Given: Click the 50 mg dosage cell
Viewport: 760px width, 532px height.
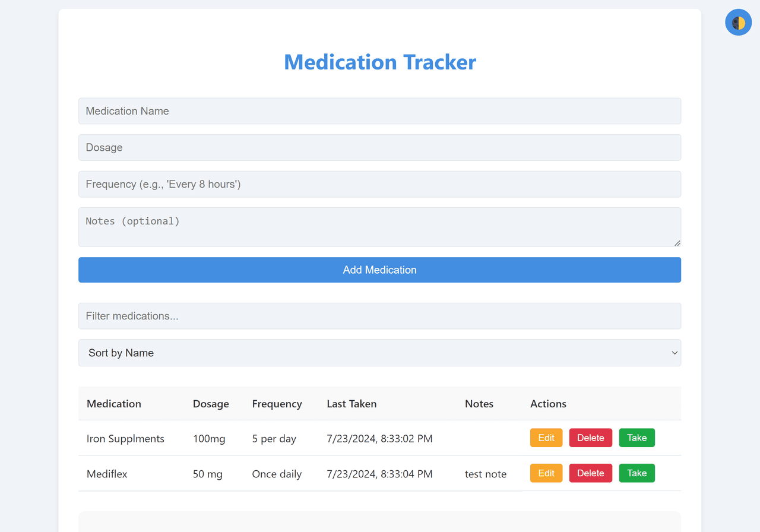Looking at the screenshot, I should pos(208,474).
